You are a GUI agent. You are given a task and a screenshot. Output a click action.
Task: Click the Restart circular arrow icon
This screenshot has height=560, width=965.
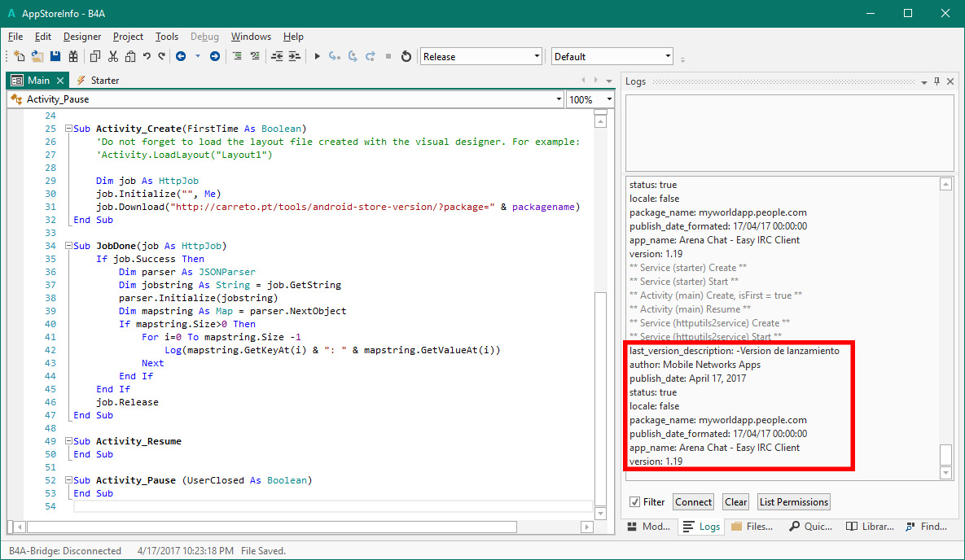[x=406, y=56]
